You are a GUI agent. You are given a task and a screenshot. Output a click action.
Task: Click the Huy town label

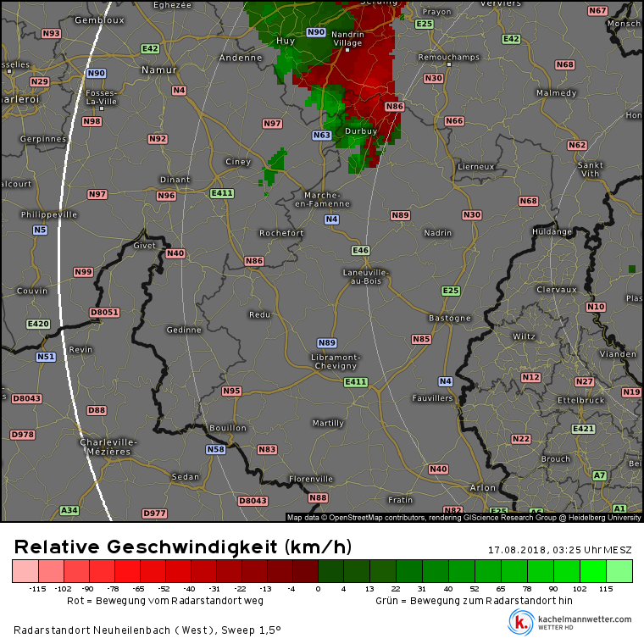tap(286, 41)
